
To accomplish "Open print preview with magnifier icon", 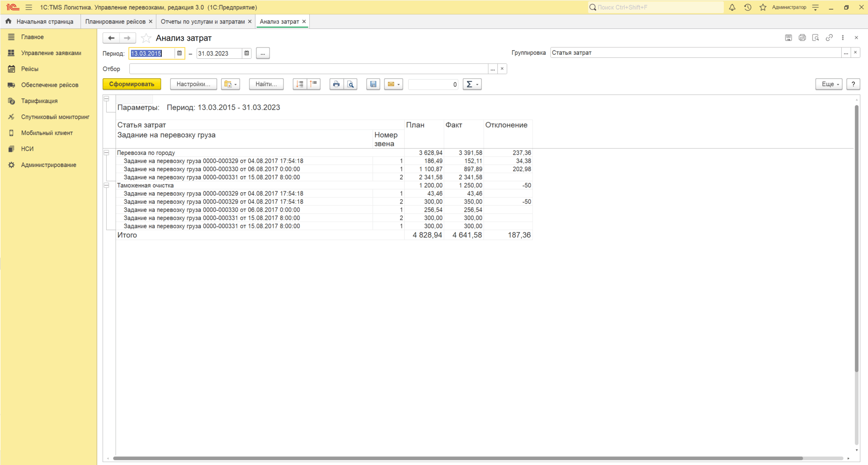I will (350, 84).
